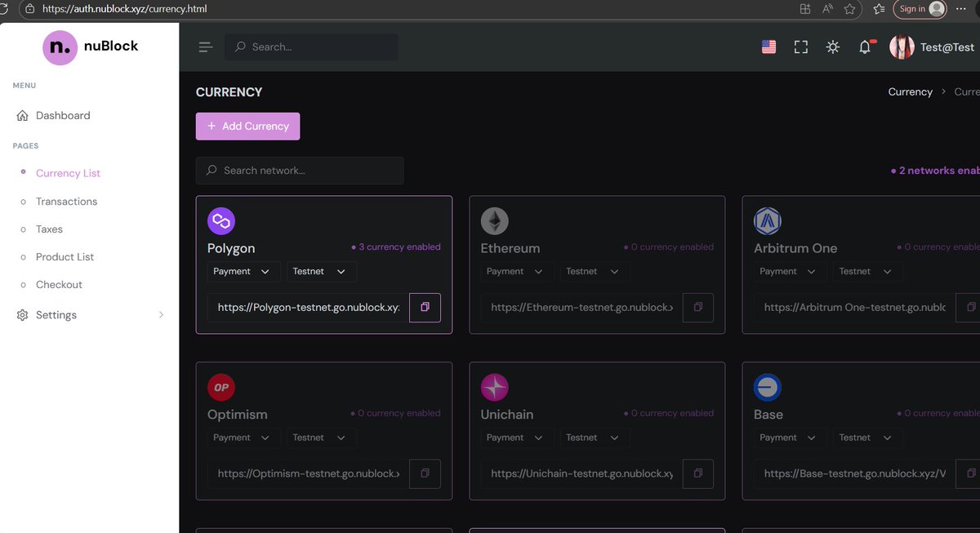Open Base Payment dropdown
The width and height of the screenshot is (980, 533).
[790, 438]
